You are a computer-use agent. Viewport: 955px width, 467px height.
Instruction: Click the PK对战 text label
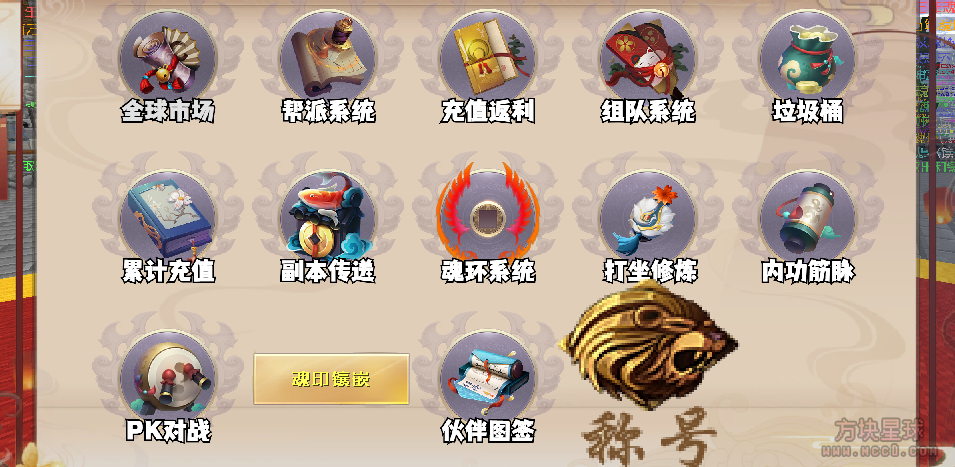click(168, 431)
